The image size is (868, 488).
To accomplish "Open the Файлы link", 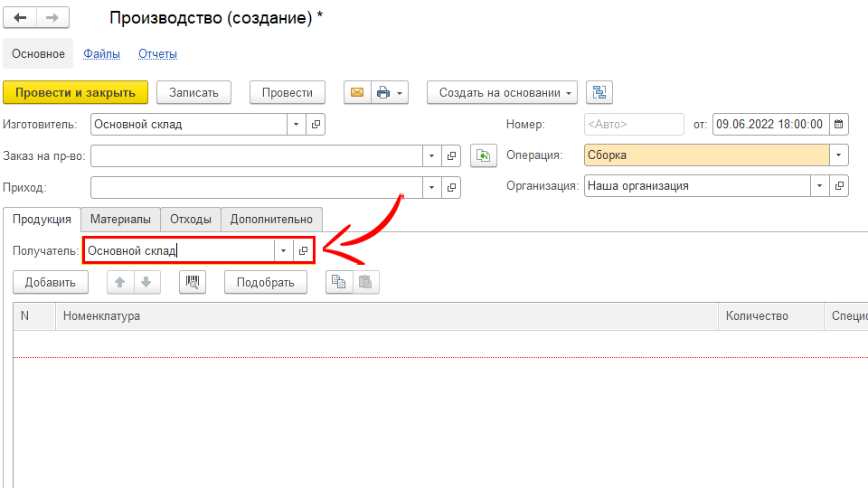I will [101, 54].
